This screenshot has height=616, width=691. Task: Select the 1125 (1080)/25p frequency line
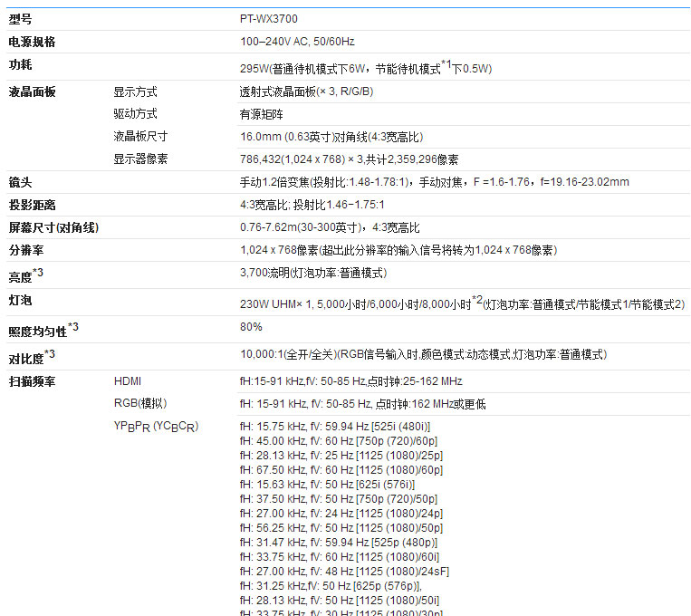point(341,456)
